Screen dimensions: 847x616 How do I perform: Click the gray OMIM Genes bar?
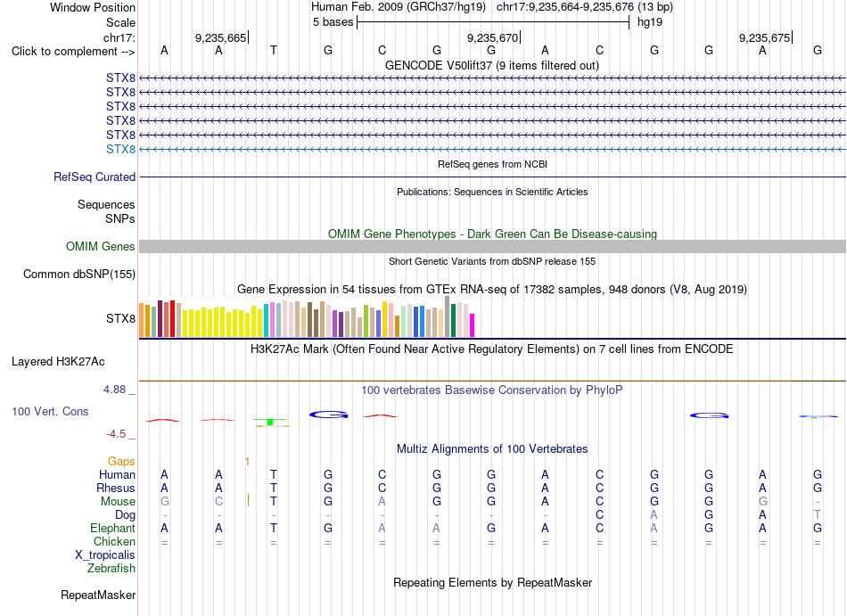[493, 247]
